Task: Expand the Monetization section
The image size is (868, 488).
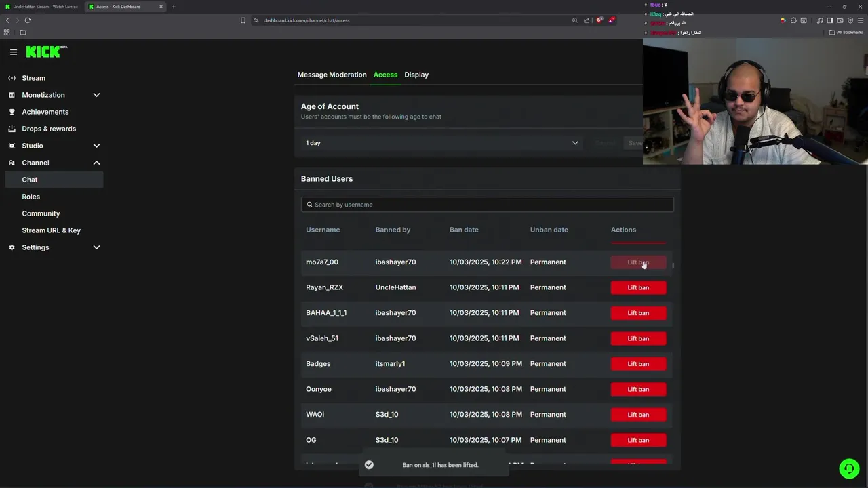Action: tap(96, 95)
